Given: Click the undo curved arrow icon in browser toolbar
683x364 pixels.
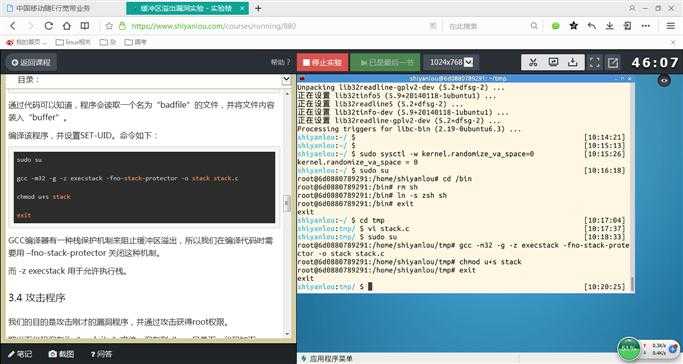Looking at the screenshot, I should pos(592,26).
